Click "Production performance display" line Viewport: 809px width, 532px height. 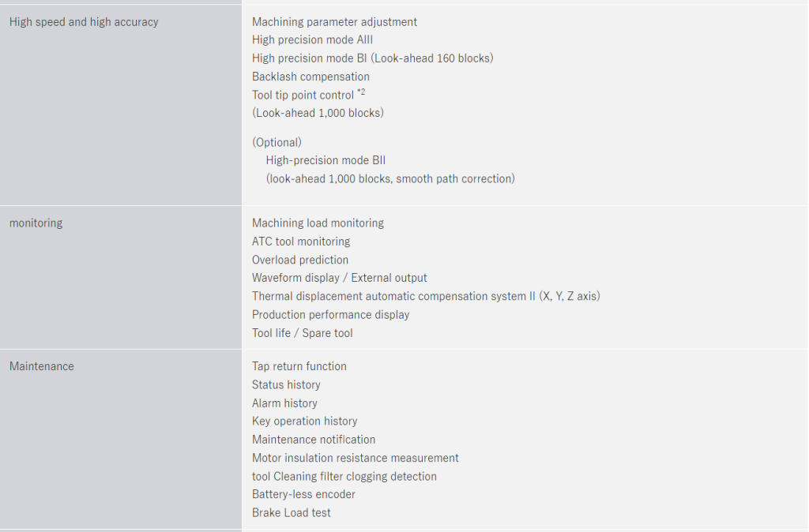[x=330, y=314]
